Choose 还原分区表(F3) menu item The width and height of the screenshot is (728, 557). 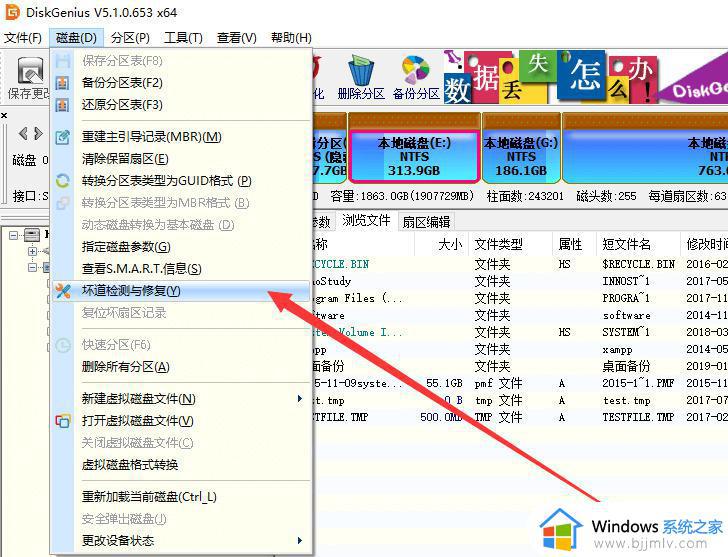pos(181,105)
